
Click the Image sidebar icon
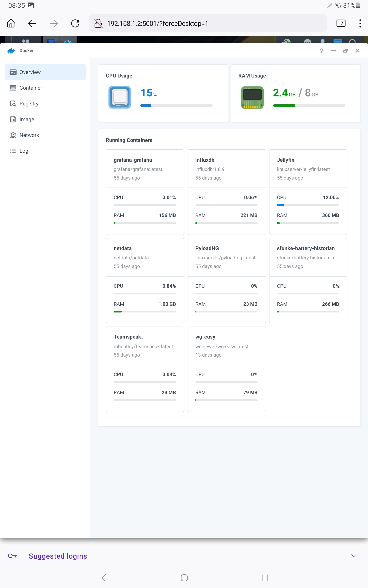coord(13,119)
